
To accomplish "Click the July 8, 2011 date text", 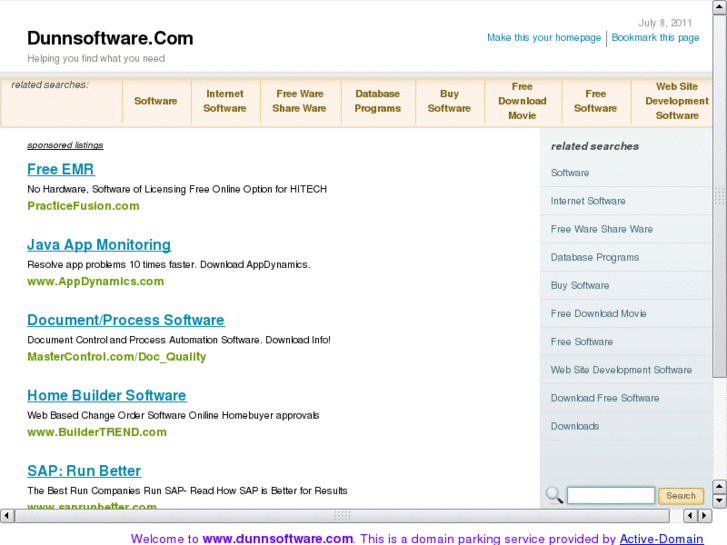I will click(665, 23).
